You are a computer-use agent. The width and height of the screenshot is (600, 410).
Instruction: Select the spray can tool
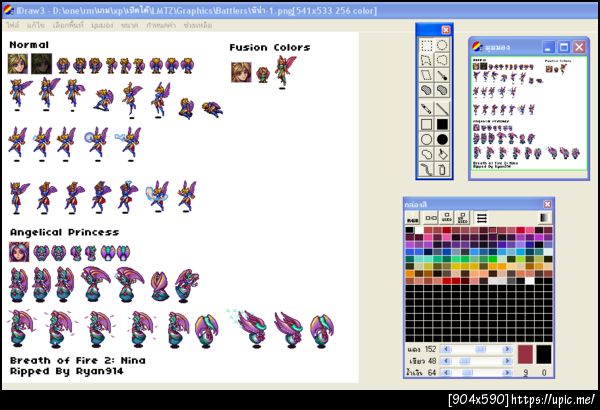[442, 169]
